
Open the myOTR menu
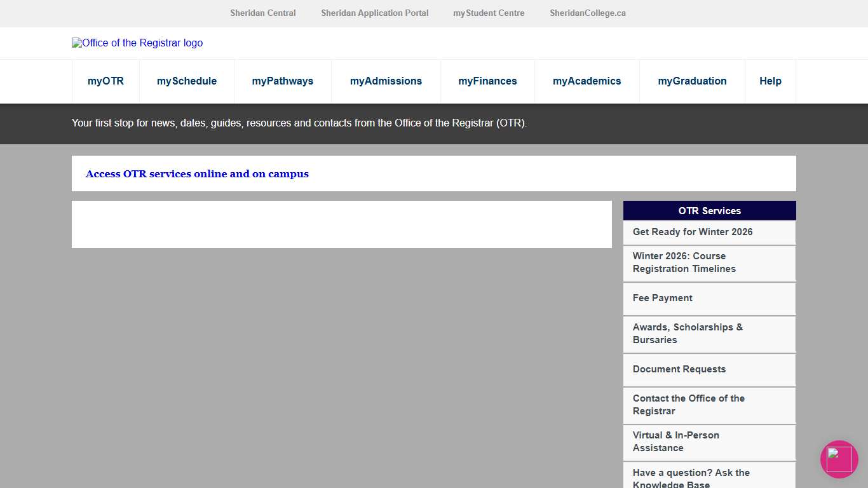click(105, 81)
